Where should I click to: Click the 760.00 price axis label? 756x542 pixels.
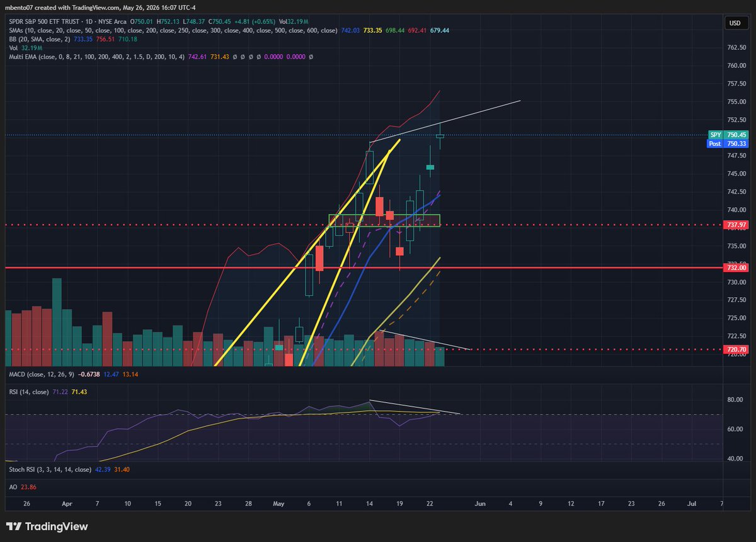click(x=736, y=65)
